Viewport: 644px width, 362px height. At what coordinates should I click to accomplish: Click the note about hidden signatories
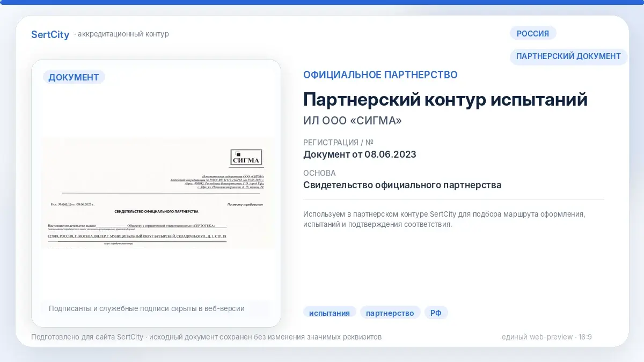pyautogui.click(x=147, y=308)
